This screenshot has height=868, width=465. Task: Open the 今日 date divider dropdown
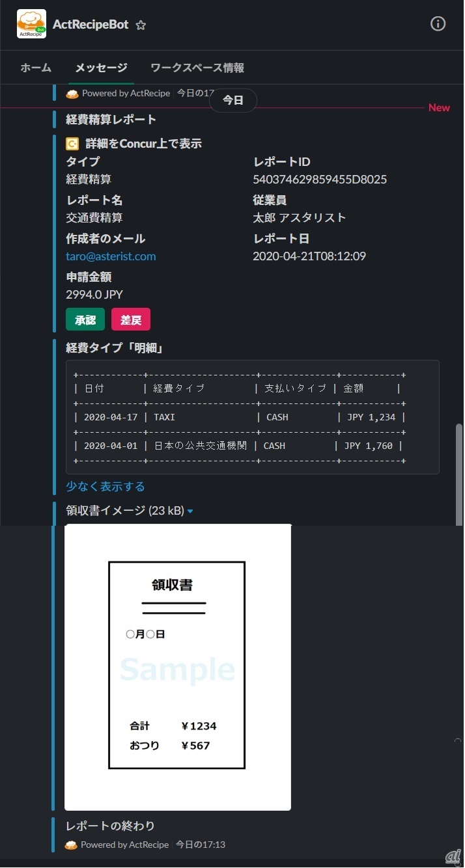click(233, 100)
